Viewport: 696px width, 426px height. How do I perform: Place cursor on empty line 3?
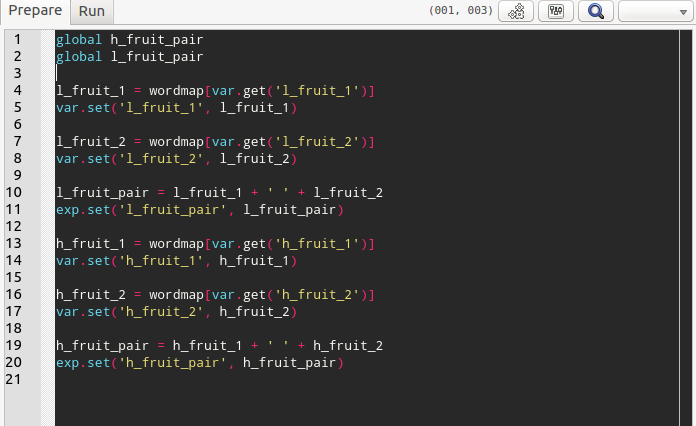[367, 74]
